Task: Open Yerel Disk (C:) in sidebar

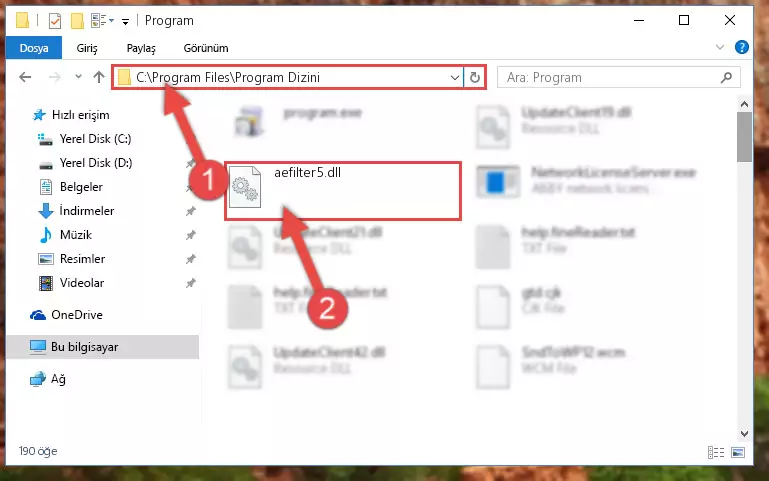Action: (x=85, y=139)
